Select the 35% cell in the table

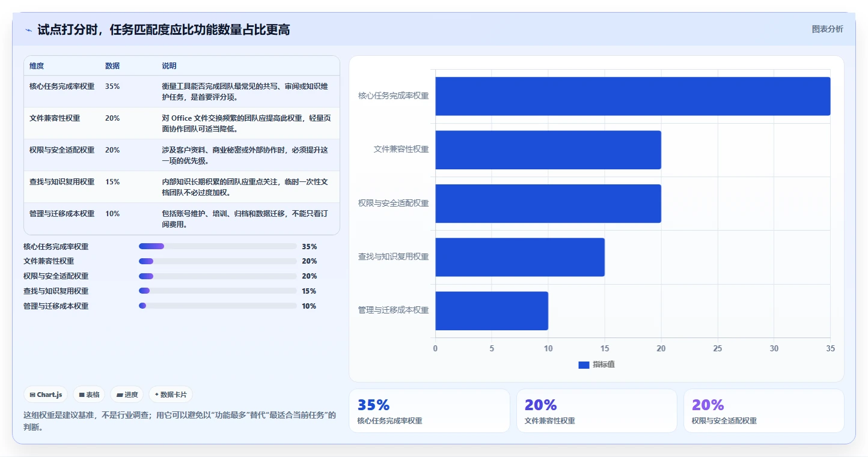pos(112,86)
